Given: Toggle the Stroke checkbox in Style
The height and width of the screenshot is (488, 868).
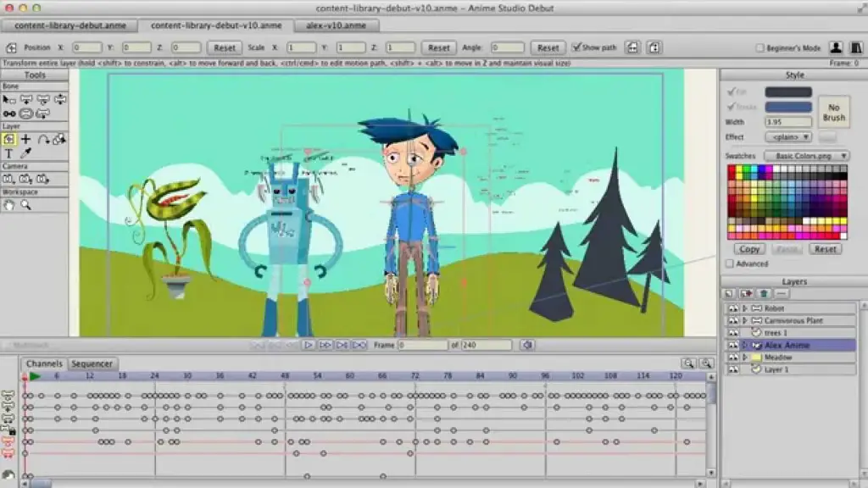Looking at the screenshot, I should 731,107.
